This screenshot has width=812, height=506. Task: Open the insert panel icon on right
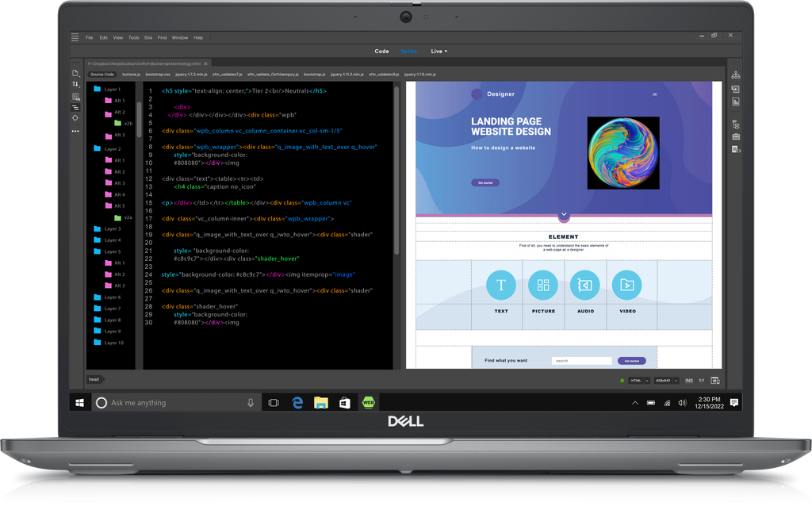[735, 89]
